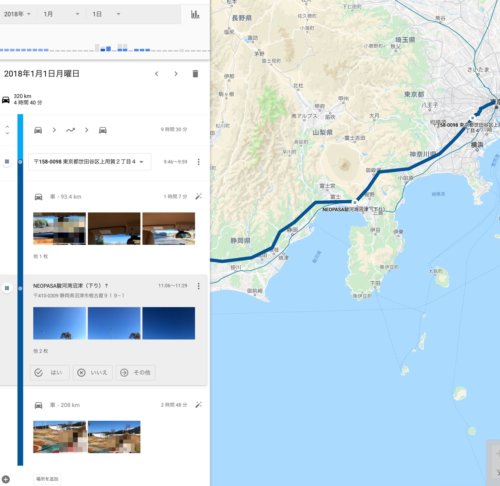The image size is (500, 486).
Task: Open the 1日 day dropdown
Action: tap(106, 14)
